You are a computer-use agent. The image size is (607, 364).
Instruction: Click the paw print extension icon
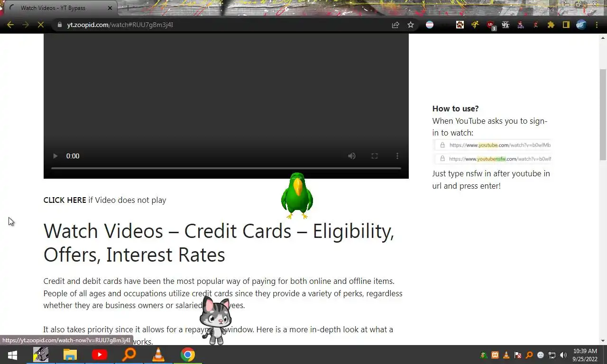460,25
